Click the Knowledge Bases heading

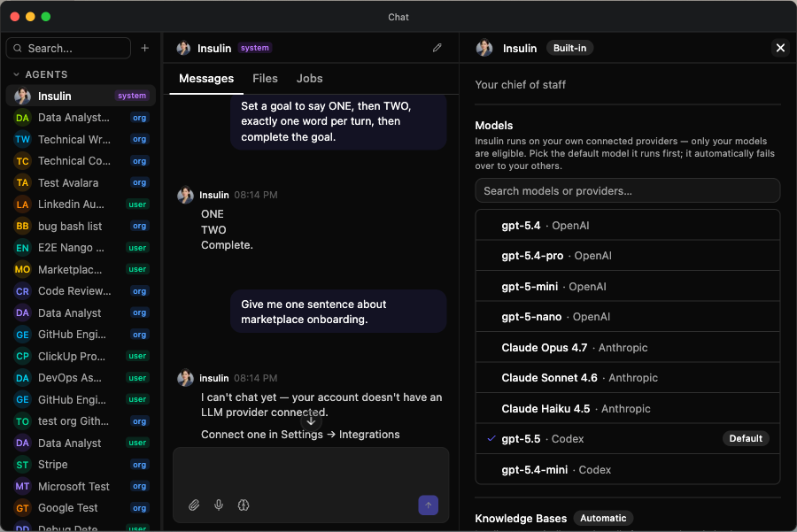[521, 519]
